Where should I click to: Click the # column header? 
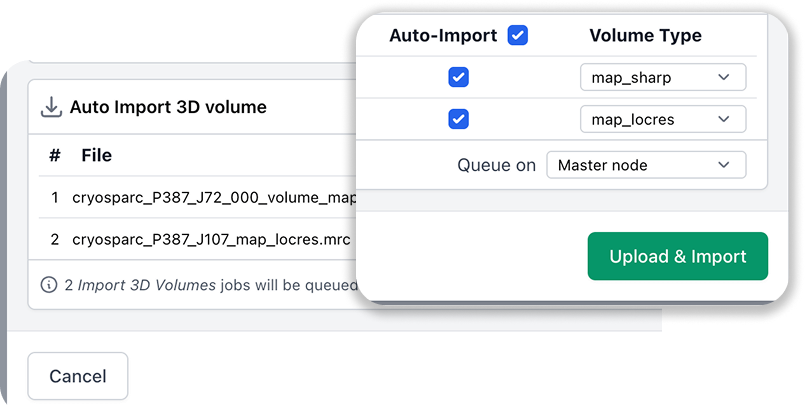click(55, 155)
